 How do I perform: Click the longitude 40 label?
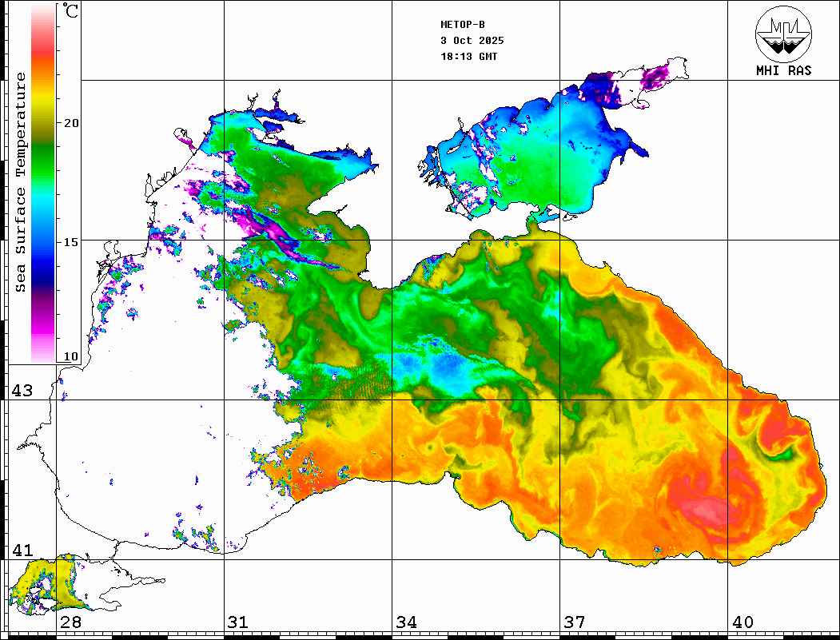tap(742, 622)
